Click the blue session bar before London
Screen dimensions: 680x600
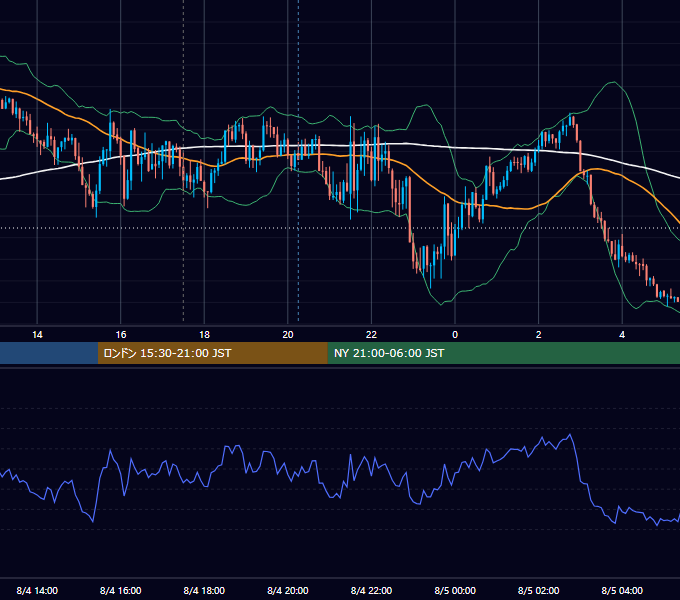click(49, 353)
